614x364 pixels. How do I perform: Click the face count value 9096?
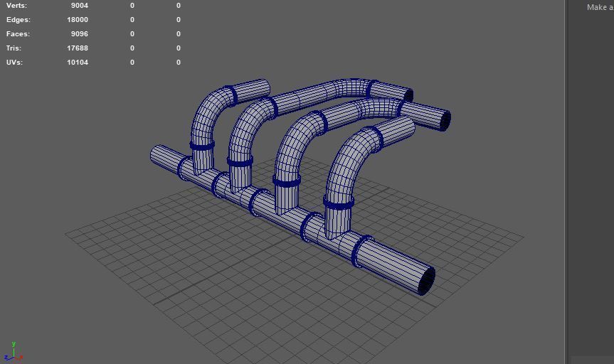[80, 33]
